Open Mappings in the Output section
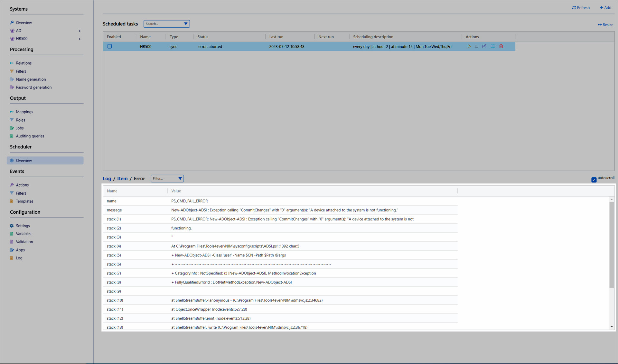618x364 pixels. tap(24, 112)
